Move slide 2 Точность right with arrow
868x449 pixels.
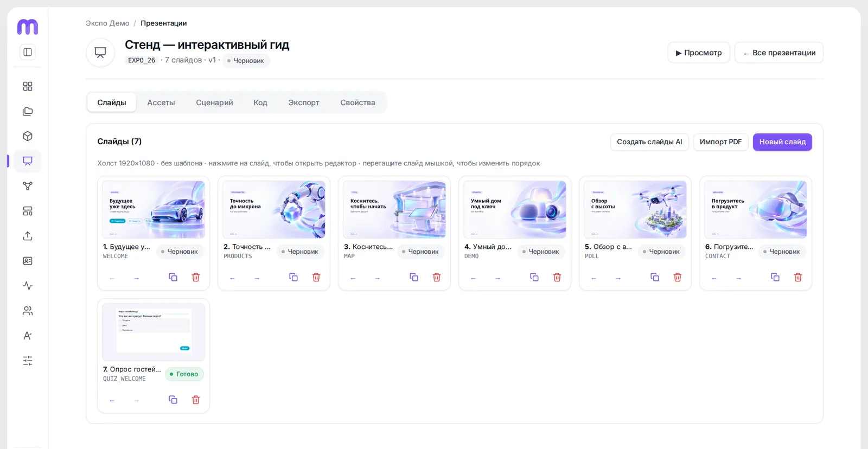point(257,278)
